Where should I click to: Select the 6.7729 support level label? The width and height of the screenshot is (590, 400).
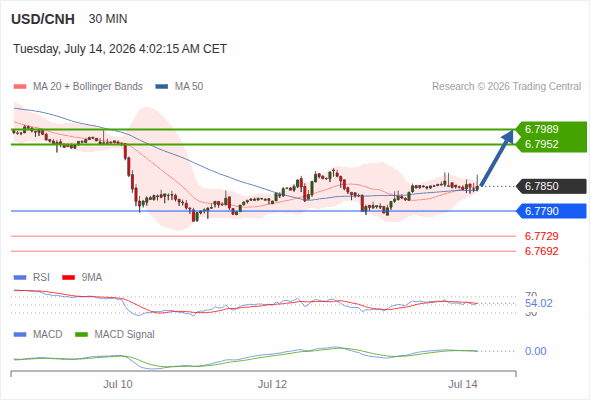click(x=541, y=236)
